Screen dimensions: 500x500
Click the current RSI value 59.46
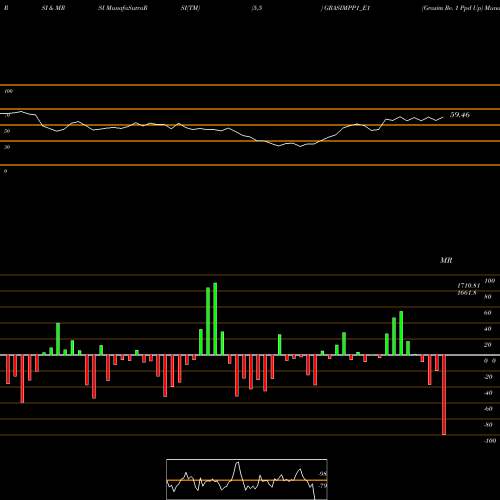tap(460, 115)
